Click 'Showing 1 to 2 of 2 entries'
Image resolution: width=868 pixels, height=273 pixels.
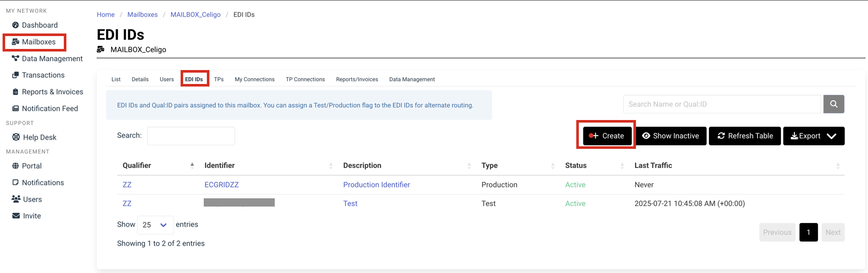point(161,244)
